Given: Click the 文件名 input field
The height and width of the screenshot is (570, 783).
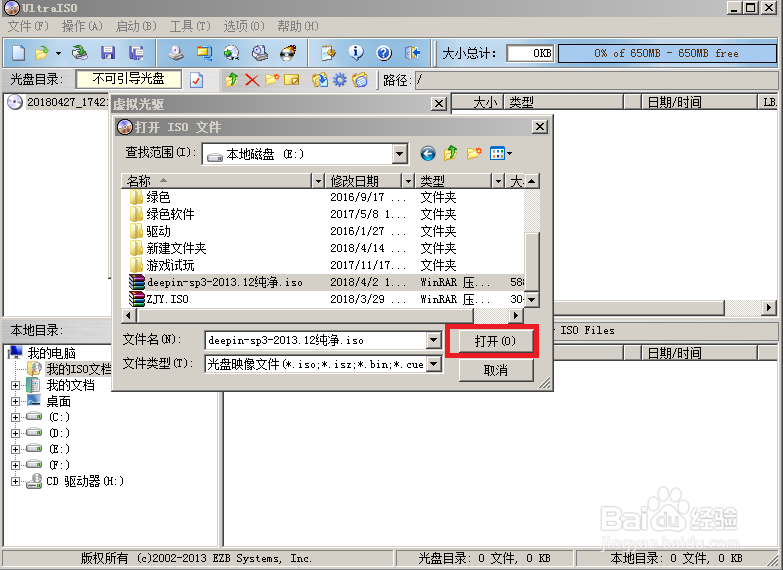Looking at the screenshot, I should 316,341.
